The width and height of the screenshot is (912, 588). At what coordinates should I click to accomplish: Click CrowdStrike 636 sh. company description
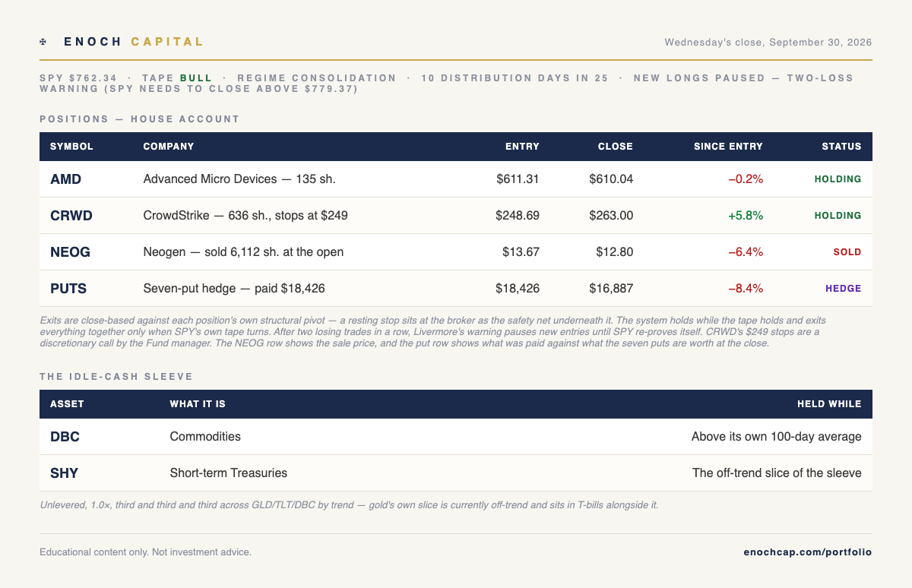coord(245,216)
